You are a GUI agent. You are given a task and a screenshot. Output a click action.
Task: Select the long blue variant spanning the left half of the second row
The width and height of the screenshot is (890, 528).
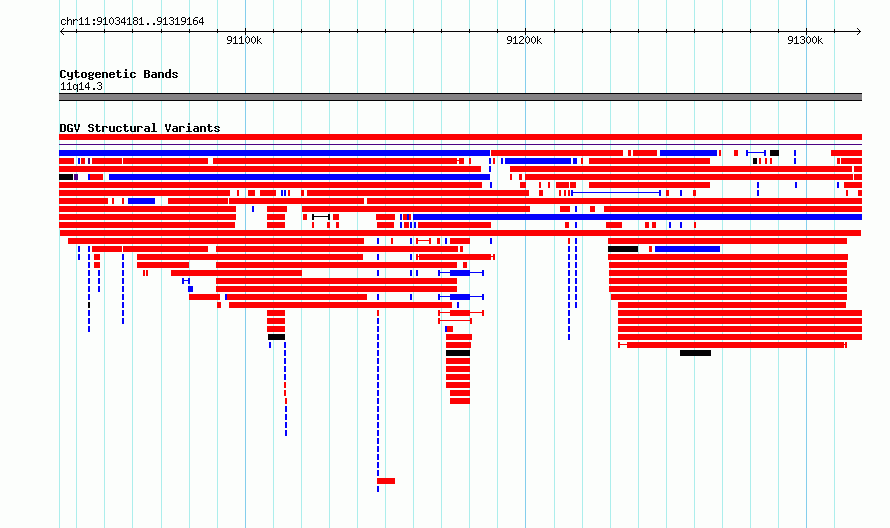[274, 153]
